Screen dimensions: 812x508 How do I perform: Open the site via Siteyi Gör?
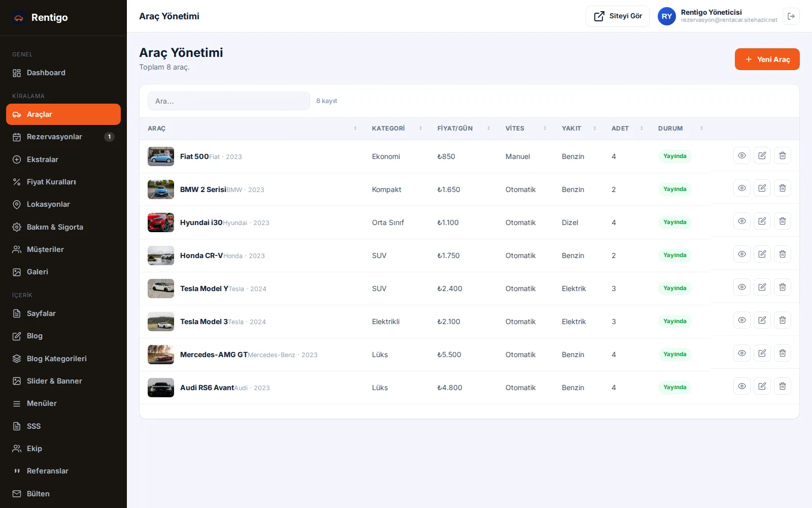point(617,16)
